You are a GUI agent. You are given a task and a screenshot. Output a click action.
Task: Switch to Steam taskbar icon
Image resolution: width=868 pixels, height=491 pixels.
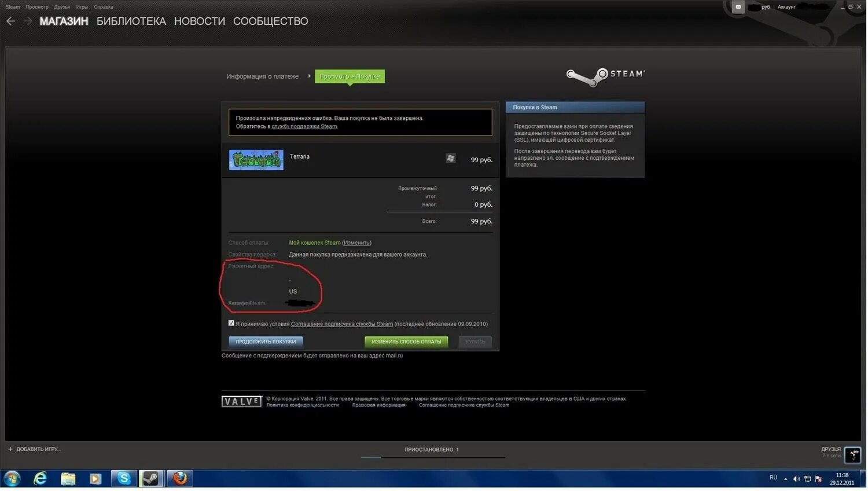(152, 478)
